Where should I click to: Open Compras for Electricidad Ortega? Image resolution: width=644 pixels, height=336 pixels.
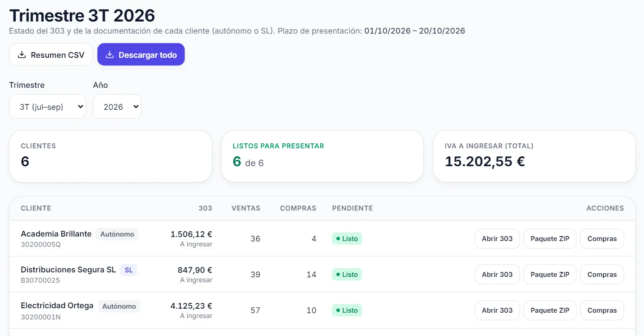[602, 310]
